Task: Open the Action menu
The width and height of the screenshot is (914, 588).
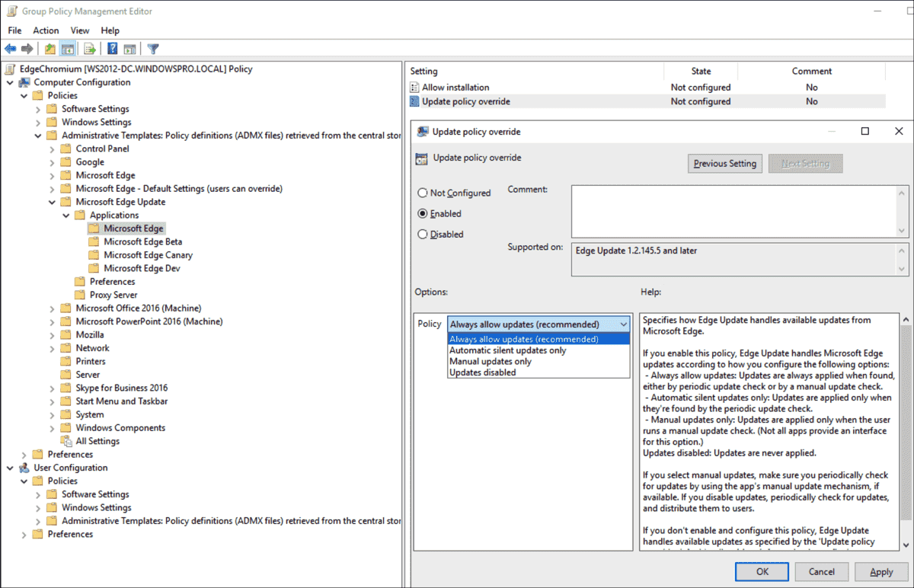Action: click(46, 30)
